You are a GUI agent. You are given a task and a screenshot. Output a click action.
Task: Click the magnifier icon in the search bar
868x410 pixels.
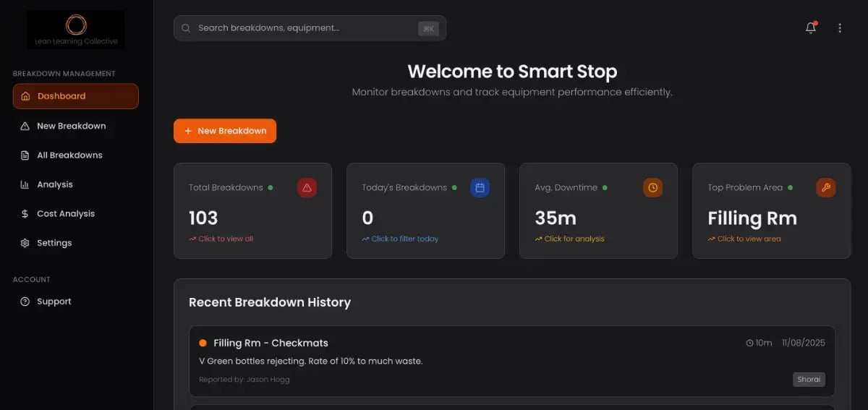point(186,28)
